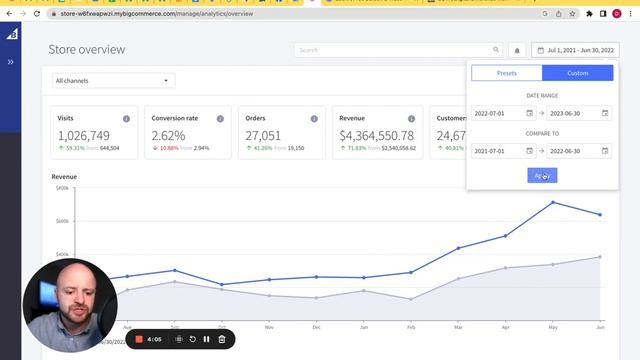This screenshot has width=640, height=360.
Task: Open notifications bell
Action: click(x=517, y=50)
